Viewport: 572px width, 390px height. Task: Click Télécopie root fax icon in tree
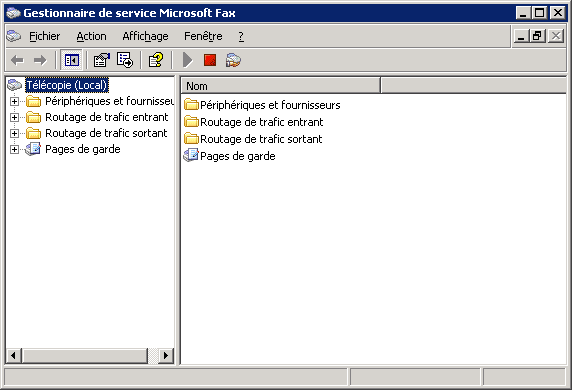pyautogui.click(x=15, y=85)
